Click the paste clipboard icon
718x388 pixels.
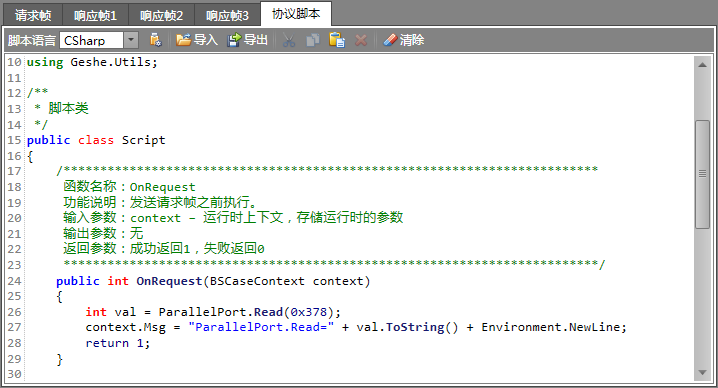coord(337,40)
